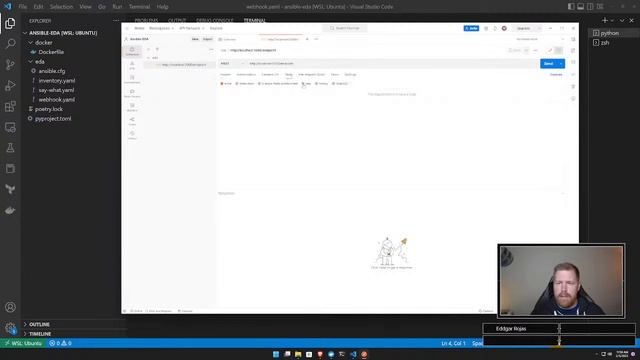Open the Extensions view in VS Code

[10, 107]
